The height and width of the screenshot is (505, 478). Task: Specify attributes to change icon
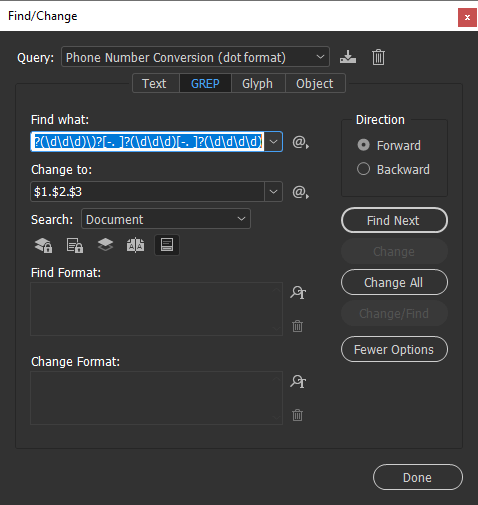(x=298, y=381)
